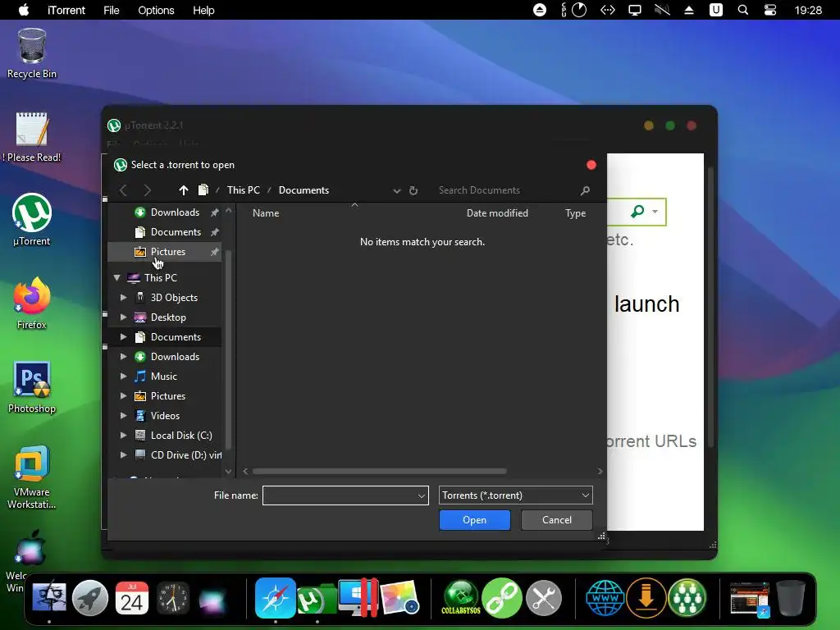The height and width of the screenshot is (630, 840).
Task: Click the muted volume icon in menu bar
Action: 662,10
